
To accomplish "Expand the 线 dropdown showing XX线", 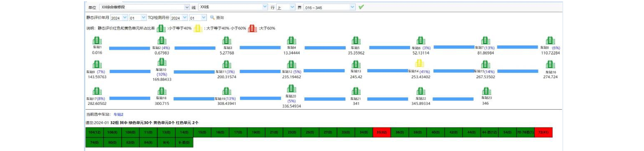I will click(x=233, y=7).
